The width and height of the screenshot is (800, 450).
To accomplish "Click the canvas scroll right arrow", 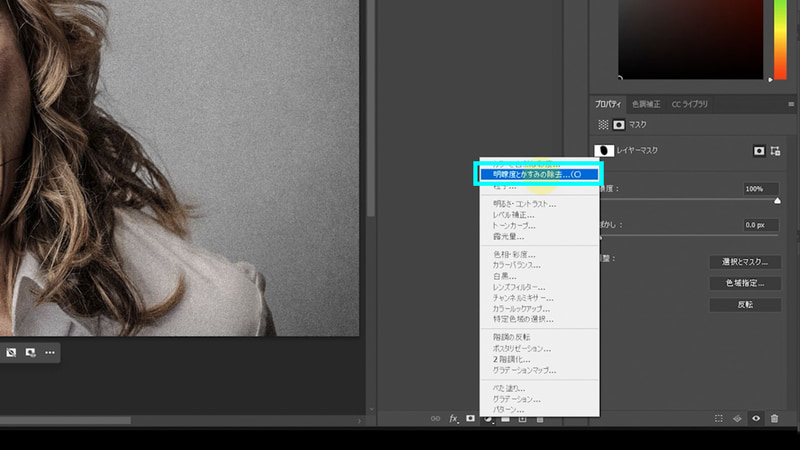I will tap(359, 421).
